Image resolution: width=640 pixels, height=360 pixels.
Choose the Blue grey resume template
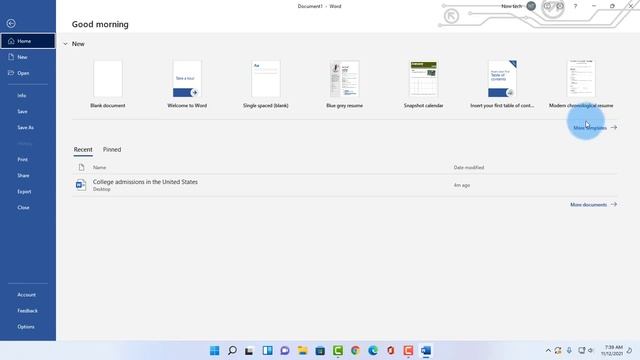pyautogui.click(x=344, y=84)
